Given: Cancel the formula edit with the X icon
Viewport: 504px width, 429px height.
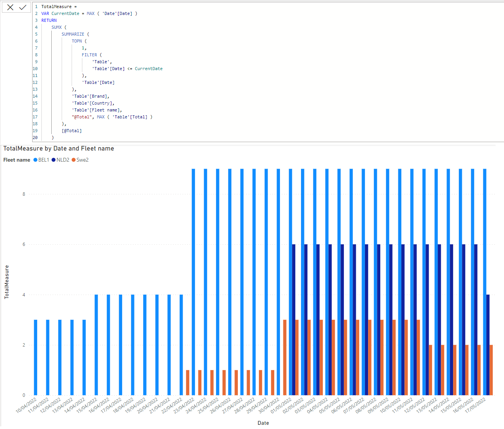Looking at the screenshot, I should (x=10, y=7).
